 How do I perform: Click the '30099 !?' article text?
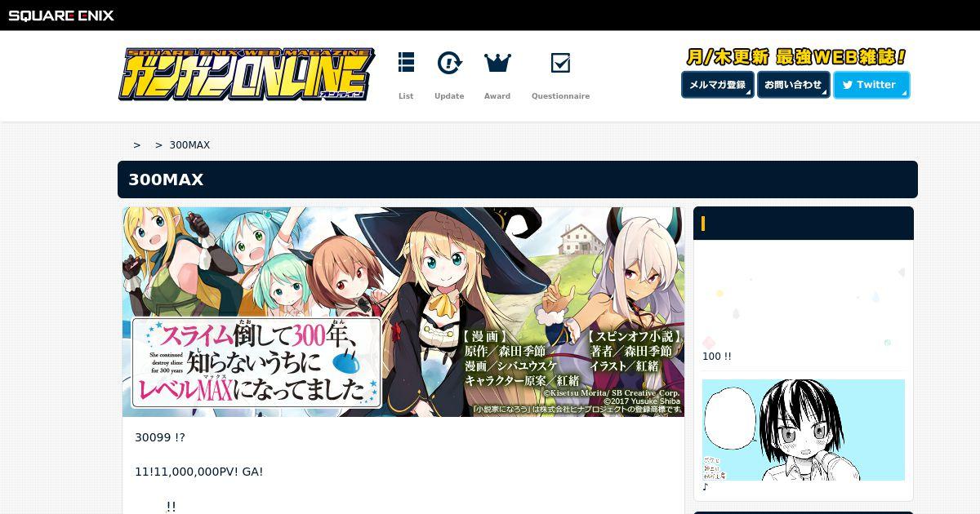point(160,437)
